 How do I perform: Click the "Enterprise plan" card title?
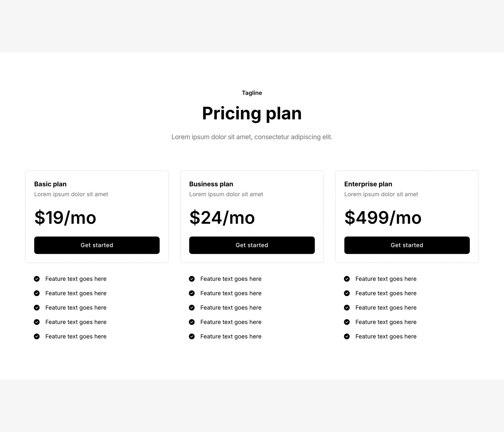(x=368, y=184)
